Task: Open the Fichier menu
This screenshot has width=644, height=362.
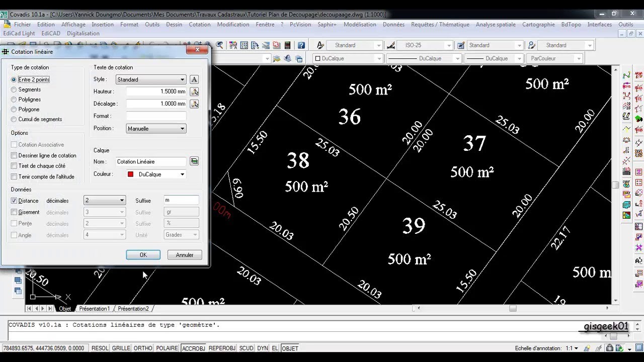Action: (22, 24)
